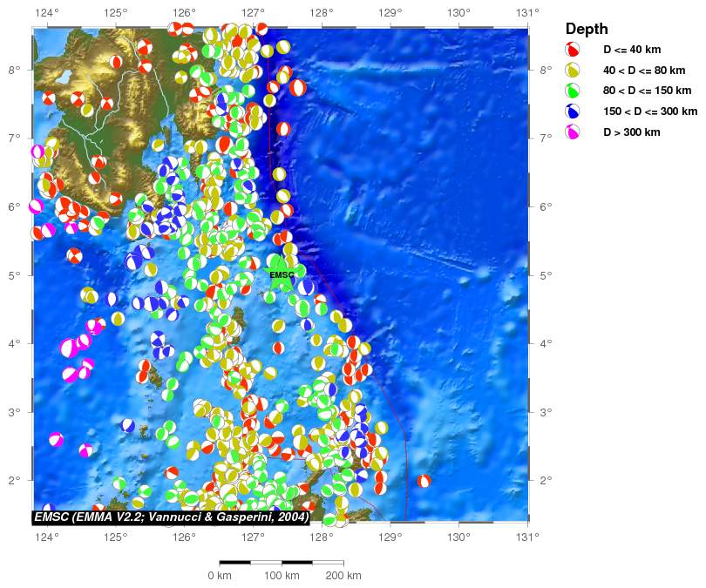Click the "D > 300 km" legend text

(632, 132)
